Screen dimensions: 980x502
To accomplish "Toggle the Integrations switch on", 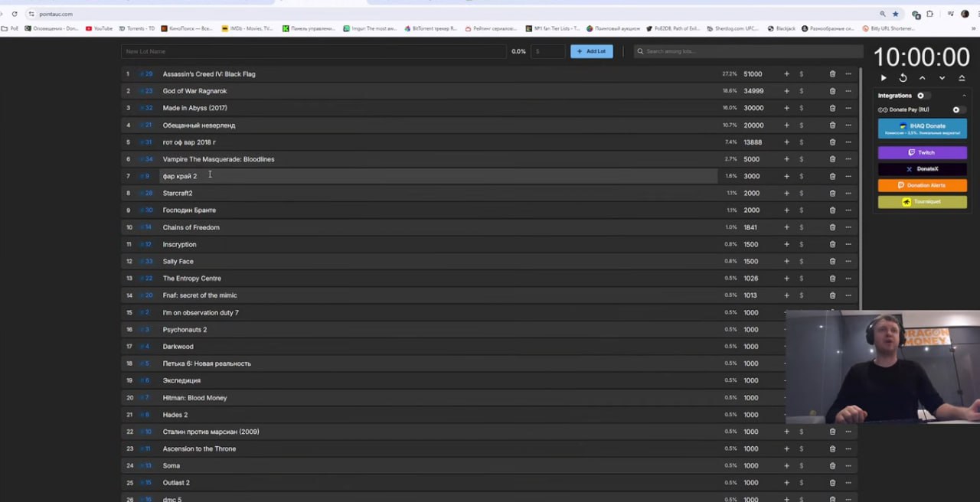I will click(923, 96).
